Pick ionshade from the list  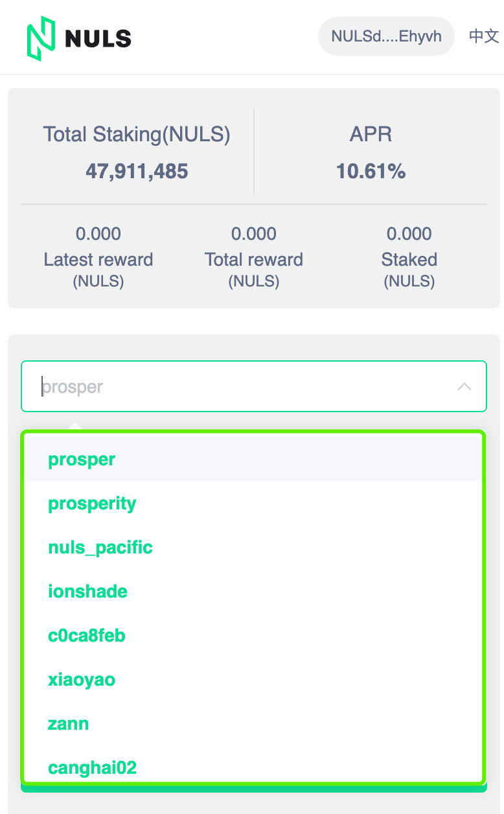pyautogui.click(x=254, y=592)
